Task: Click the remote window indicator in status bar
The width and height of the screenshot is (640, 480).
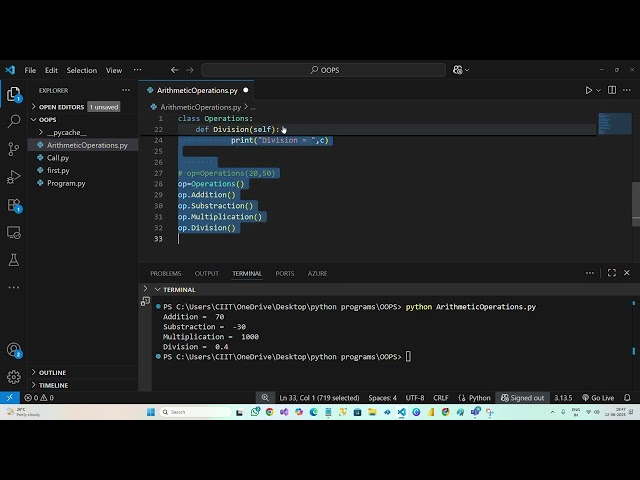Action: [x=9, y=398]
